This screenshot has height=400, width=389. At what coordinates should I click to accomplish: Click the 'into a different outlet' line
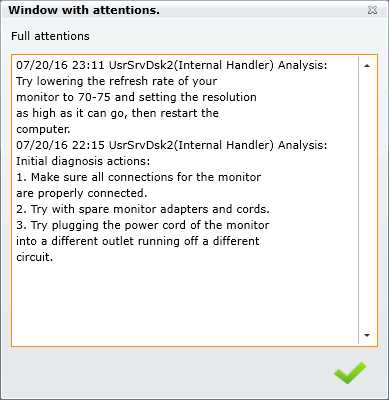click(138, 241)
